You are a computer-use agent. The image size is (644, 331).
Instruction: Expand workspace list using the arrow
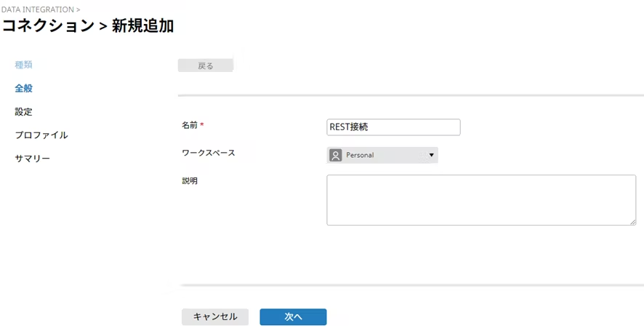pos(431,155)
